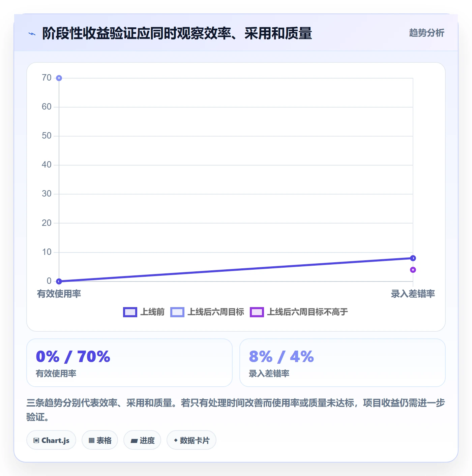Click the y-axis label 50

click(x=47, y=136)
